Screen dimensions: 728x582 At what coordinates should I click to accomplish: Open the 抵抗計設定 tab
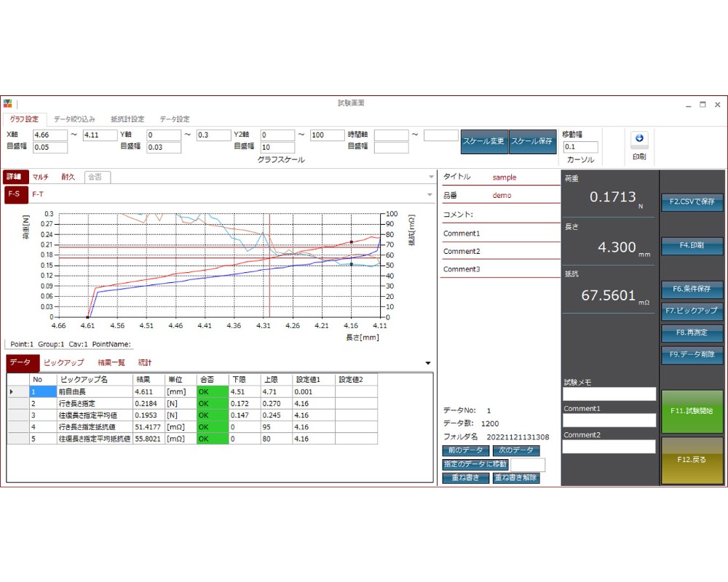[x=127, y=119]
